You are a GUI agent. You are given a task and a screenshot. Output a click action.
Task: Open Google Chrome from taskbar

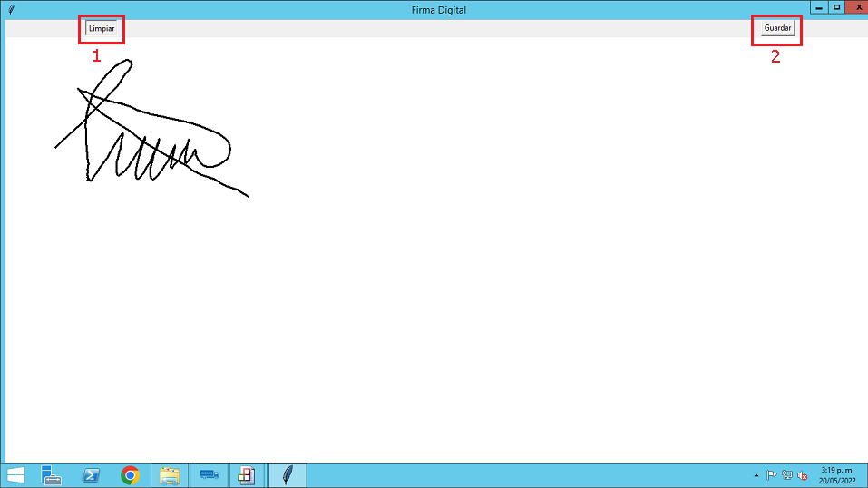(x=131, y=475)
